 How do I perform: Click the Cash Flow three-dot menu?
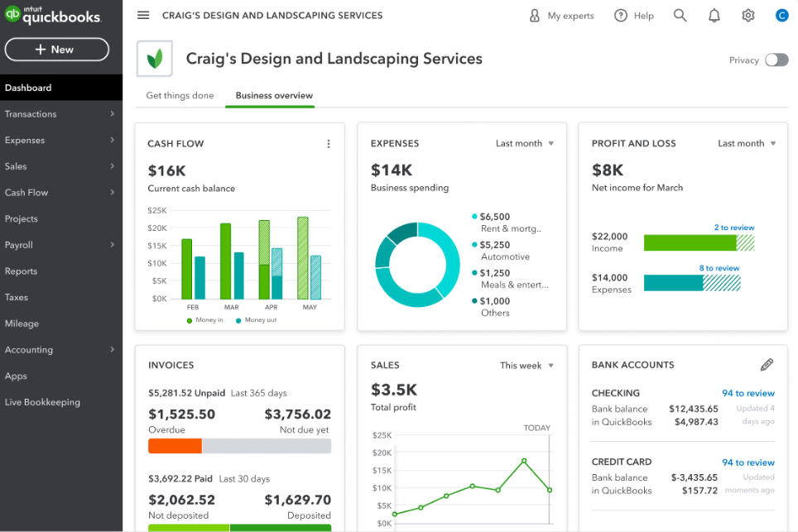tap(329, 144)
